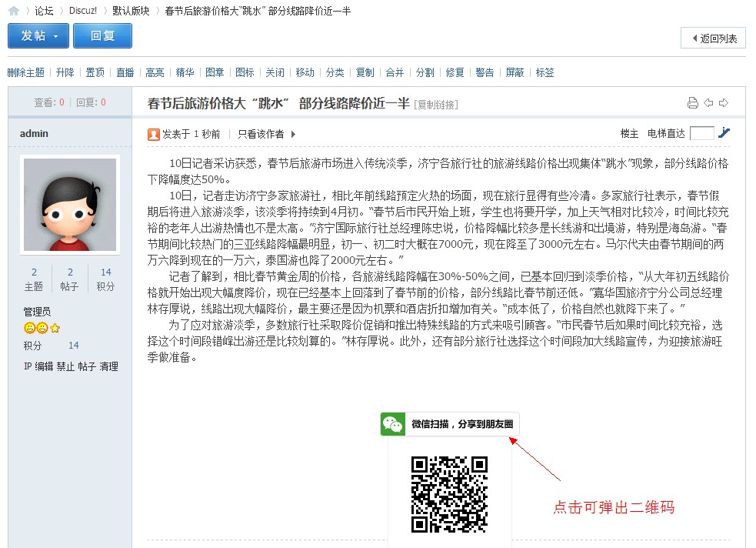Go to previous thread with left arrow icon
This screenshot has width=756, height=548.
[708, 103]
